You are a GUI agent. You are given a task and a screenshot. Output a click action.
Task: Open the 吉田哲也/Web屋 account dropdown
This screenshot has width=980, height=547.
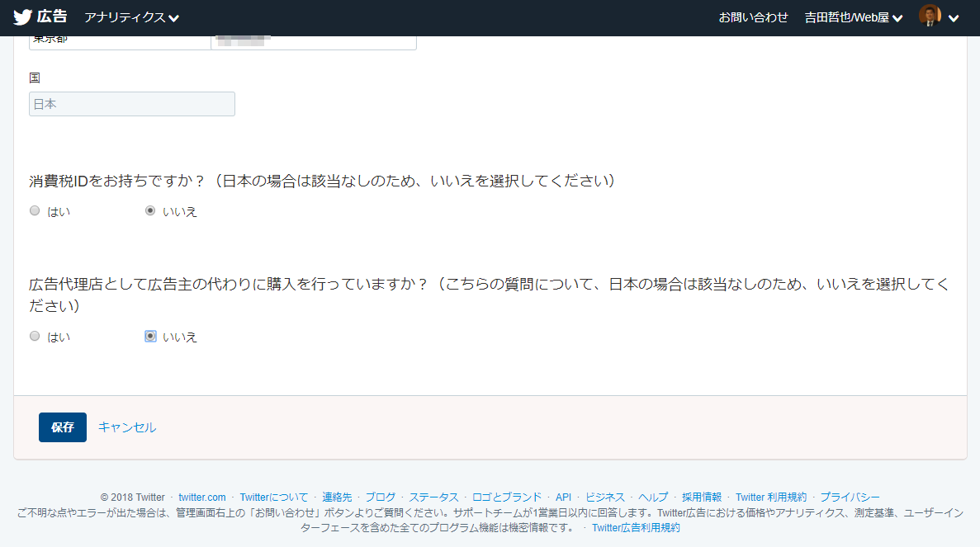click(853, 17)
